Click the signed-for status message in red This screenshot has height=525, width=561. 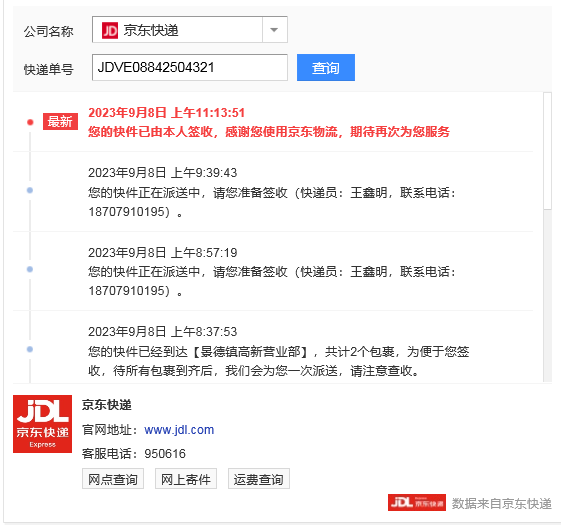point(269,132)
